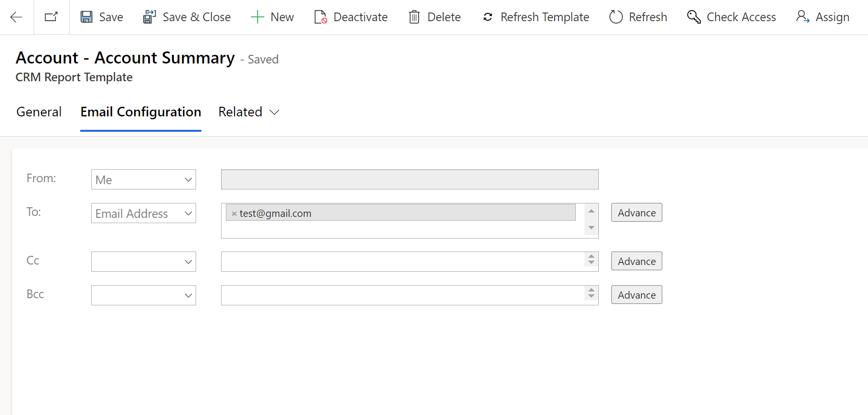
Task: Open the Bcc type dropdown
Action: coord(143,296)
